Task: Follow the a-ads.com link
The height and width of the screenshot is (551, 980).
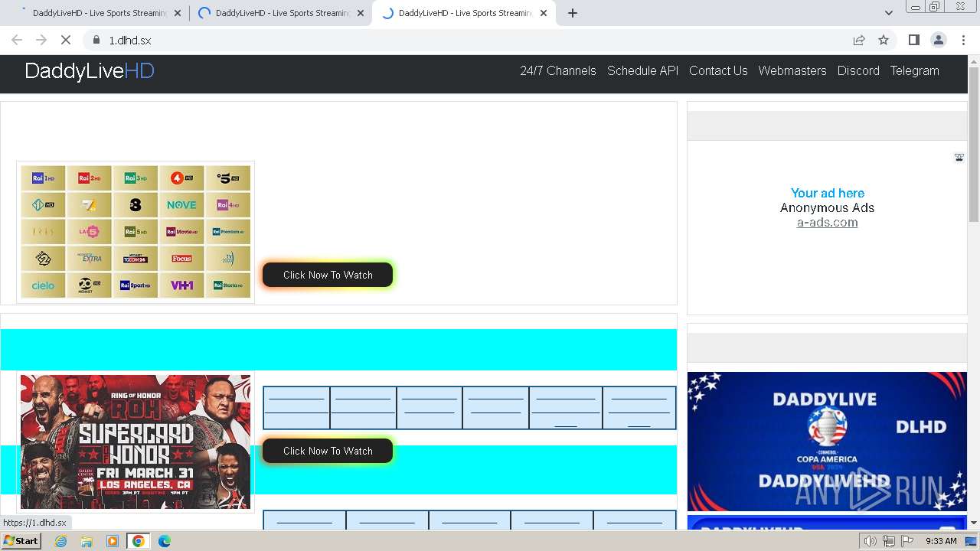Action: point(827,223)
